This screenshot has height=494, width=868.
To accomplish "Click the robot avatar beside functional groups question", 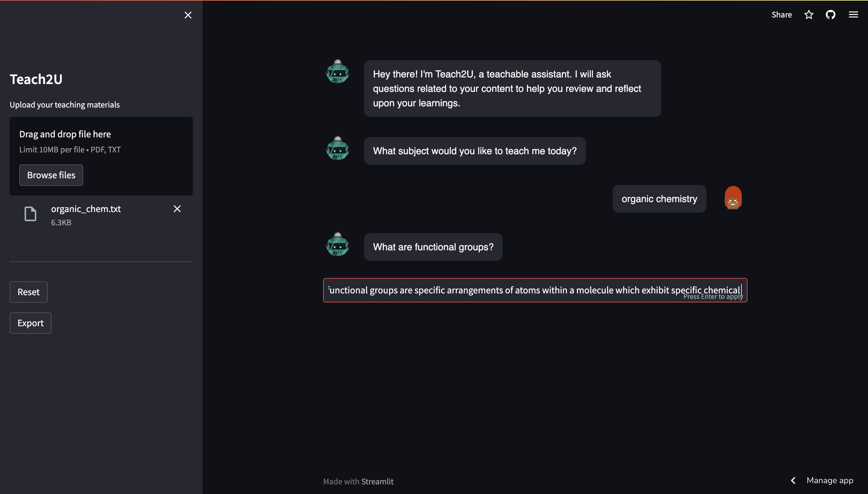I will (338, 244).
